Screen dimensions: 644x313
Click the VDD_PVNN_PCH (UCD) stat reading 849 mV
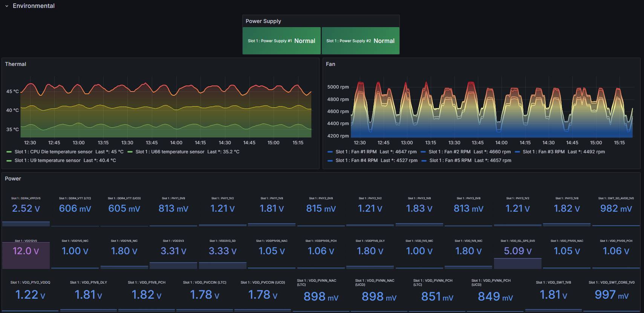click(496, 296)
